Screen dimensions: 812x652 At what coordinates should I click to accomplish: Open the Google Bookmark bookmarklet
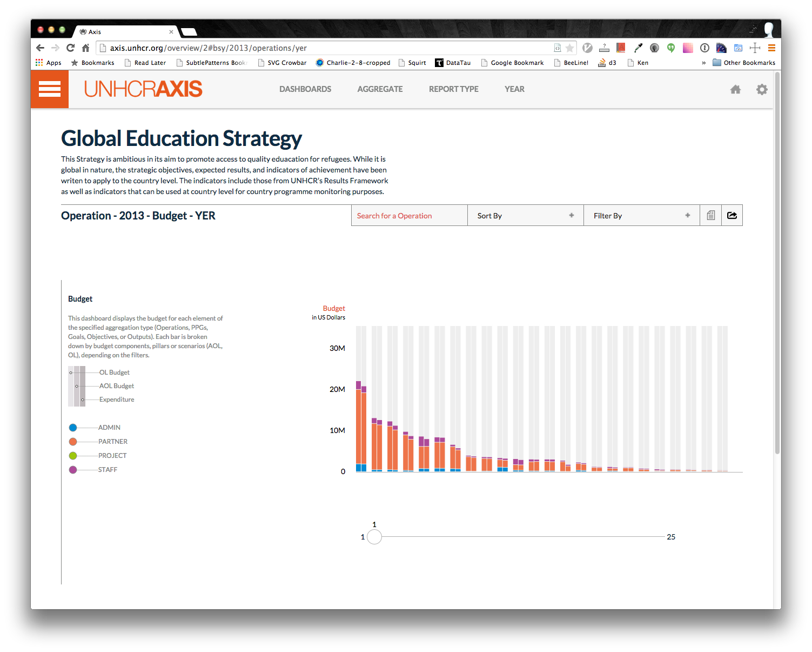point(512,63)
